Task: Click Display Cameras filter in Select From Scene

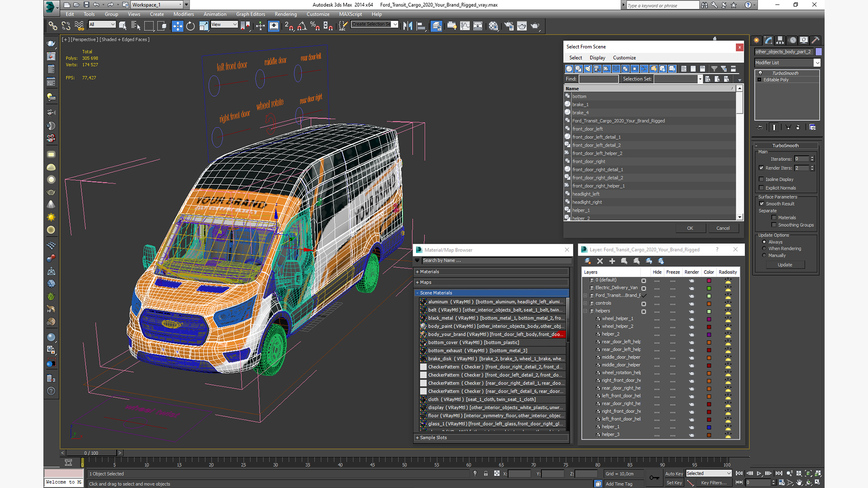Action: coord(597,69)
